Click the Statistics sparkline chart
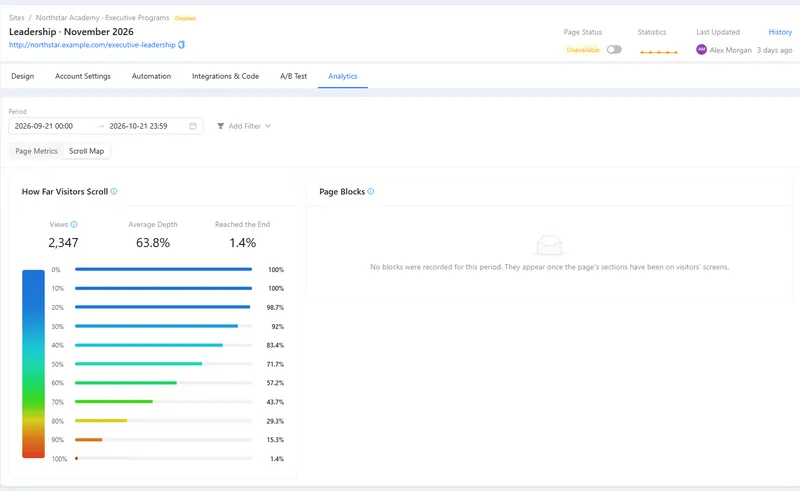 [x=659, y=52]
